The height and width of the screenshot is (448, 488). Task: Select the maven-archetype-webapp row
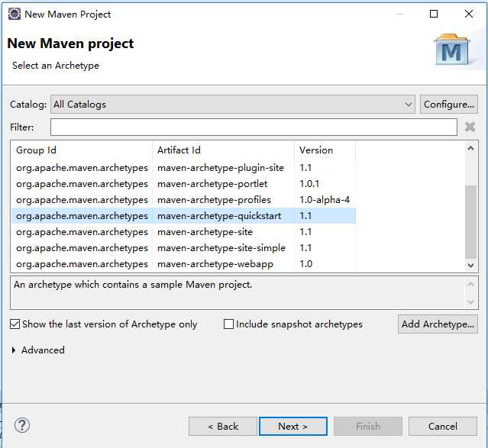[183, 264]
